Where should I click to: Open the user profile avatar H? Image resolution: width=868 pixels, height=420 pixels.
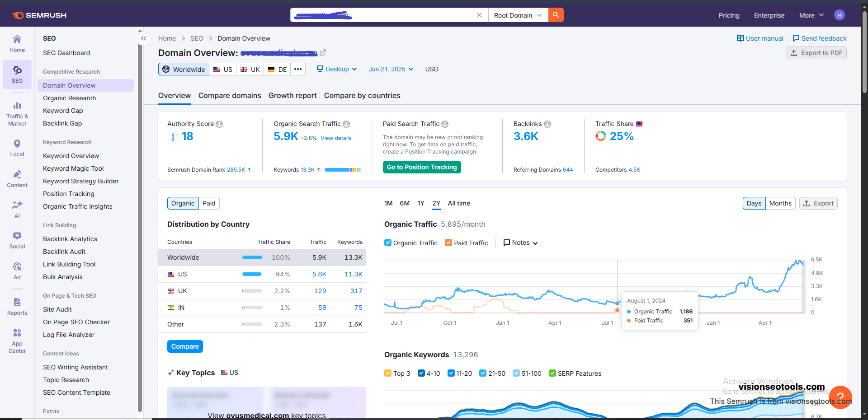pyautogui.click(x=840, y=15)
